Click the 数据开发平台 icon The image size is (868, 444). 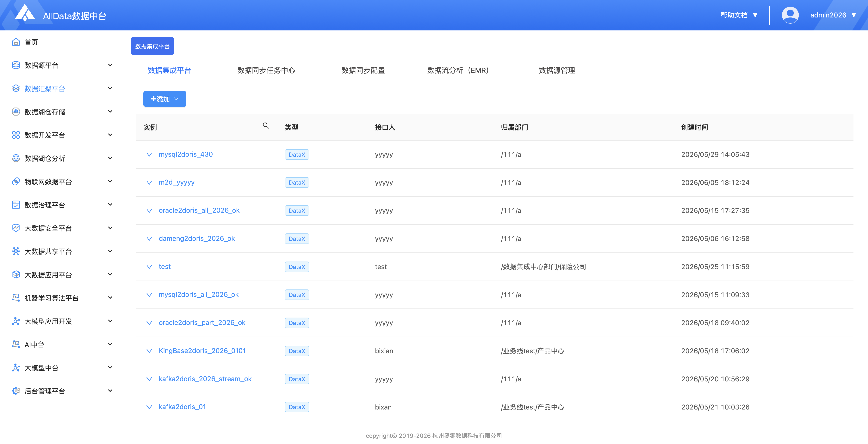[16, 135]
